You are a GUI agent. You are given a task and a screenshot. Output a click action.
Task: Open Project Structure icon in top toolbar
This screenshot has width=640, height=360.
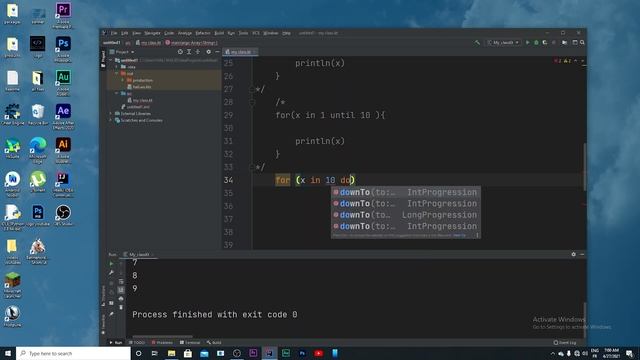pos(564,42)
